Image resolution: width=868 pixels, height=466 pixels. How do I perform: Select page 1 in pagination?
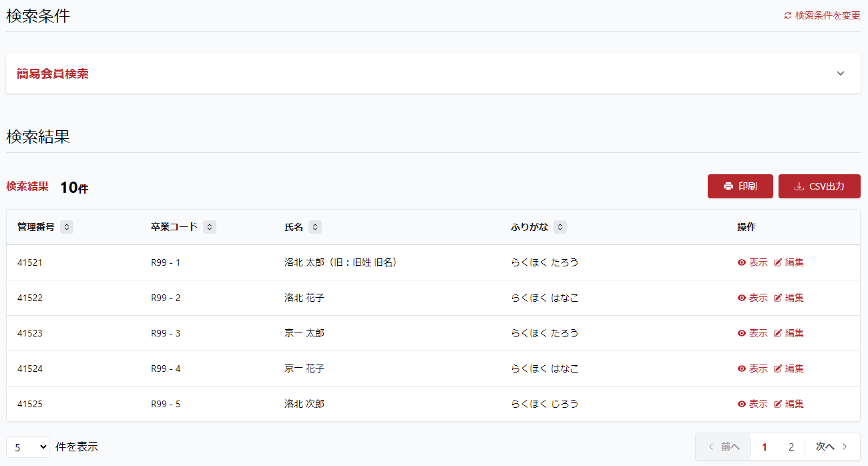(765, 447)
